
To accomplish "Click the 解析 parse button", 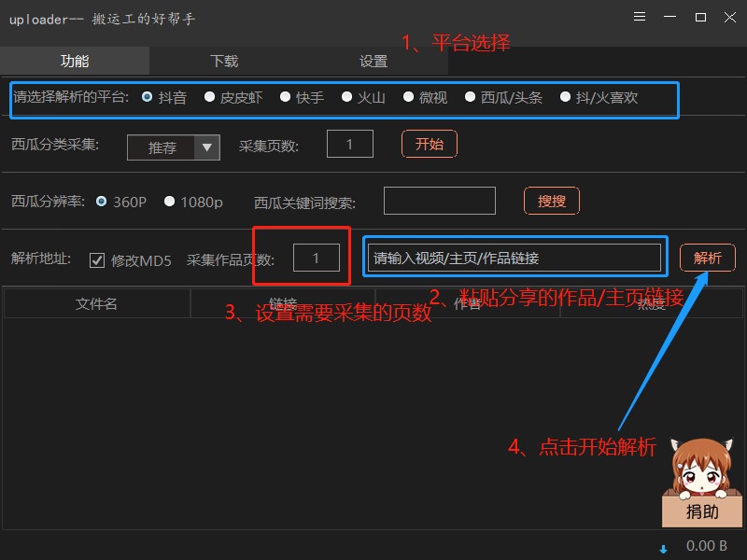I will 708,258.
